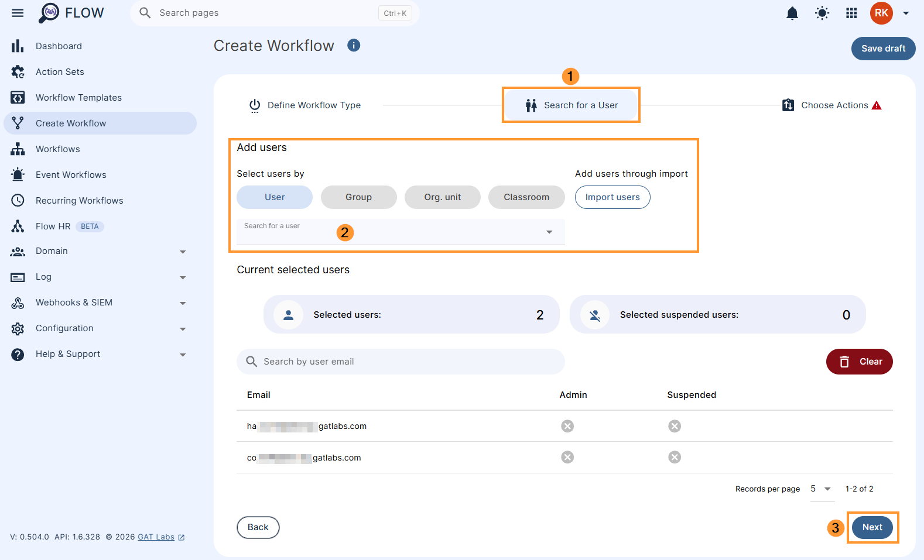Click the Admin column header

[x=573, y=395]
